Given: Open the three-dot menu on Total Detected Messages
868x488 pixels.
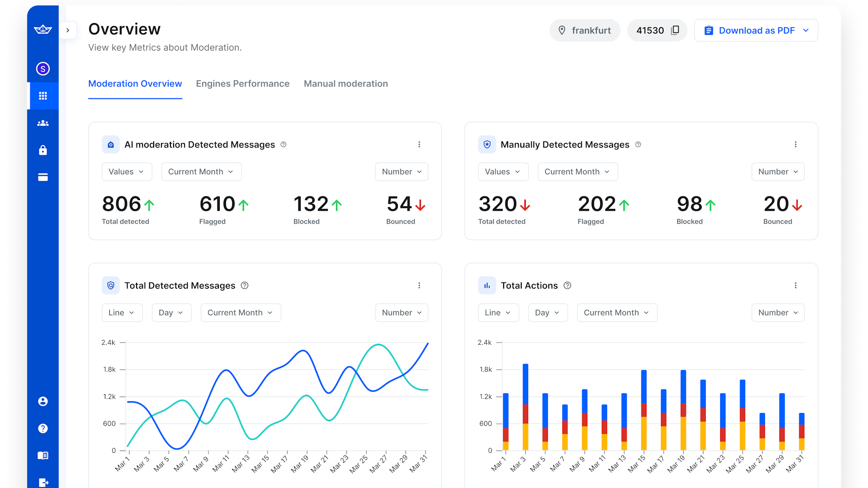Looking at the screenshot, I should 419,285.
